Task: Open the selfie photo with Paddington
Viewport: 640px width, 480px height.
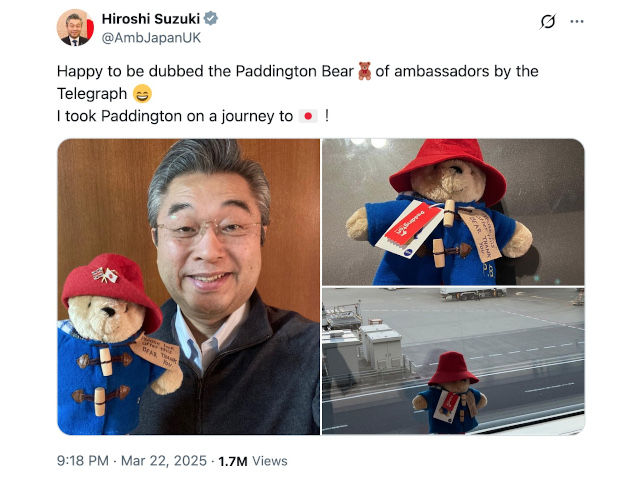Action: coord(189,287)
